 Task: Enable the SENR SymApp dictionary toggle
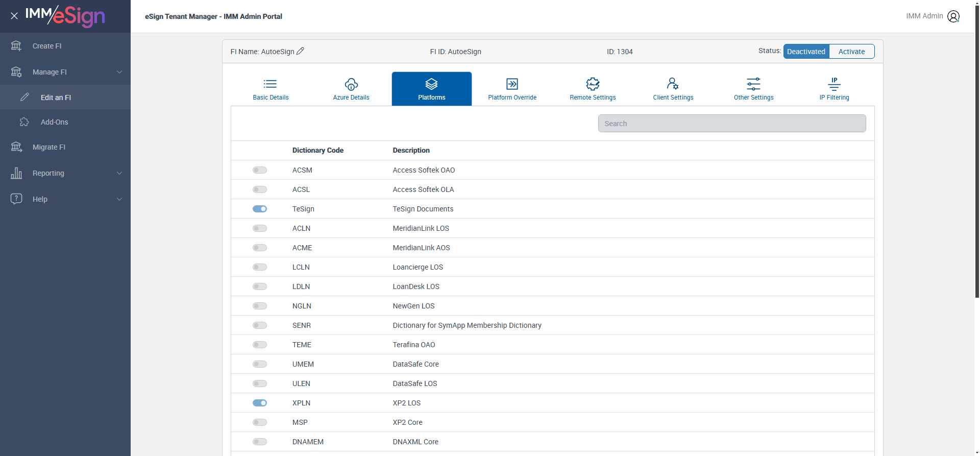[260, 325]
